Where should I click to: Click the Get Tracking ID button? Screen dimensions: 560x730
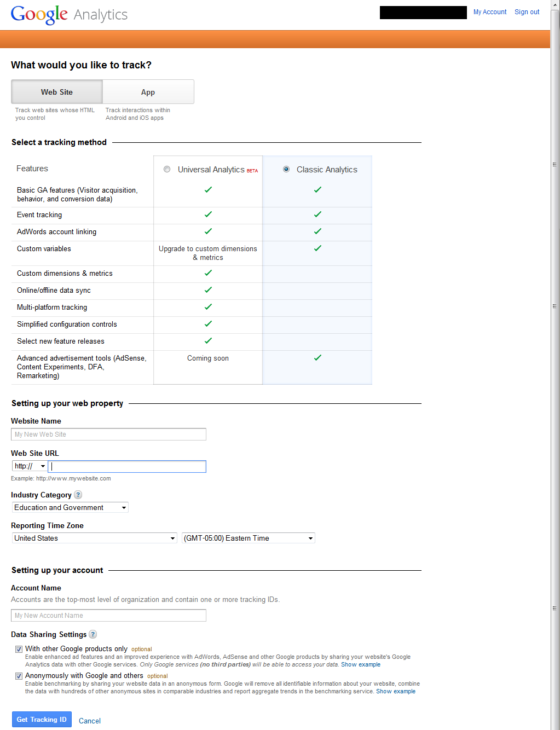click(x=42, y=720)
